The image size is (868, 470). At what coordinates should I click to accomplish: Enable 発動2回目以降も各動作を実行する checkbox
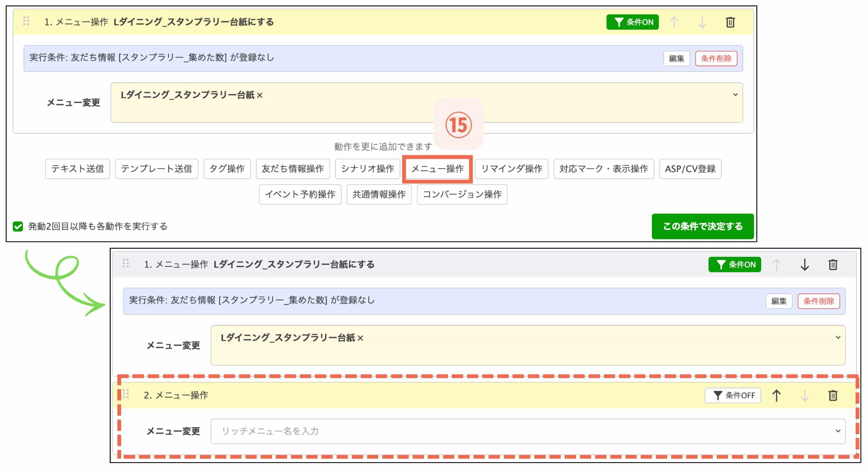(x=17, y=226)
